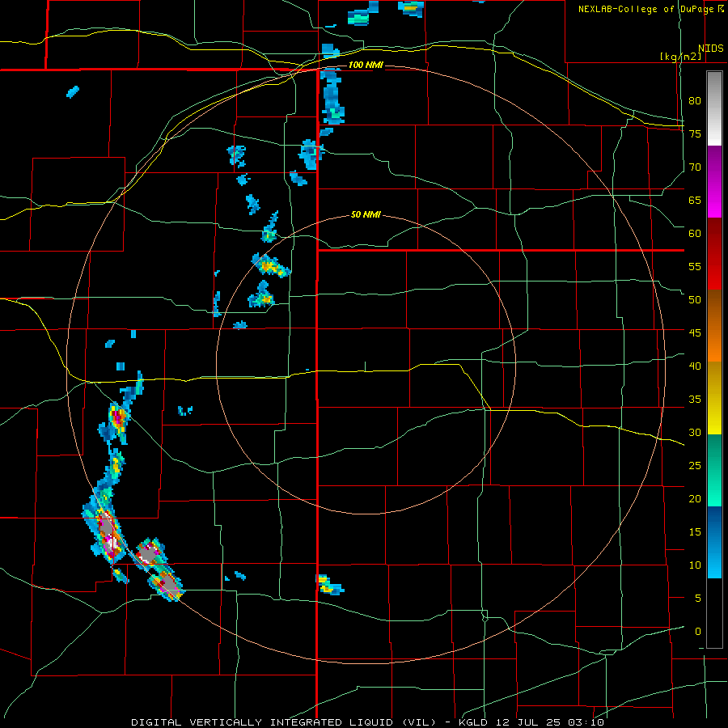Click the value 35 on the scale
Image resolution: width=728 pixels, height=728 pixels.
(x=695, y=400)
